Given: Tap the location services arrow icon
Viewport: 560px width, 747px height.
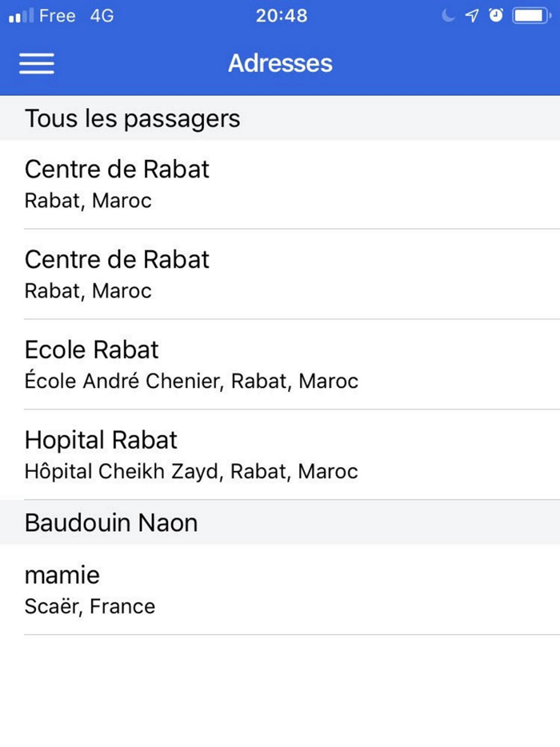Looking at the screenshot, I should click(472, 16).
